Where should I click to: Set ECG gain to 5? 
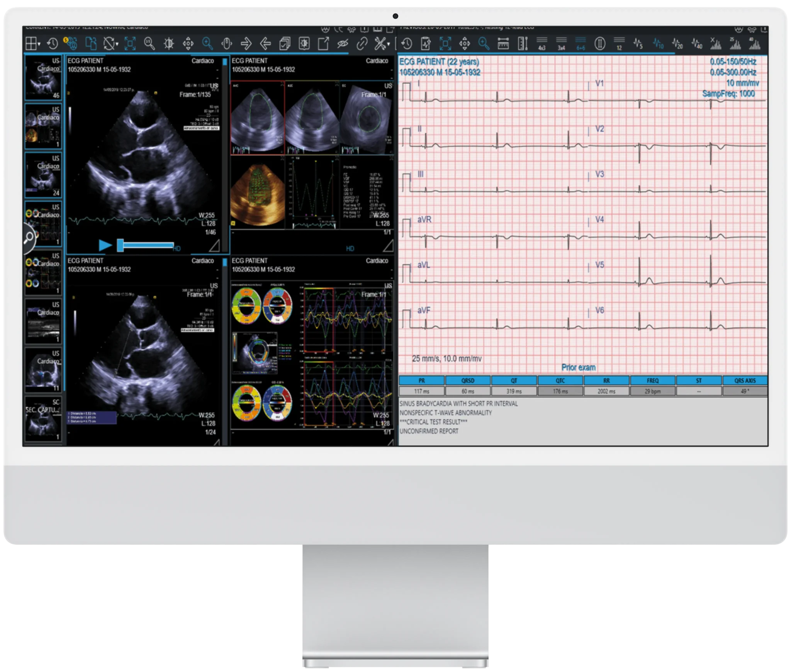click(x=638, y=43)
